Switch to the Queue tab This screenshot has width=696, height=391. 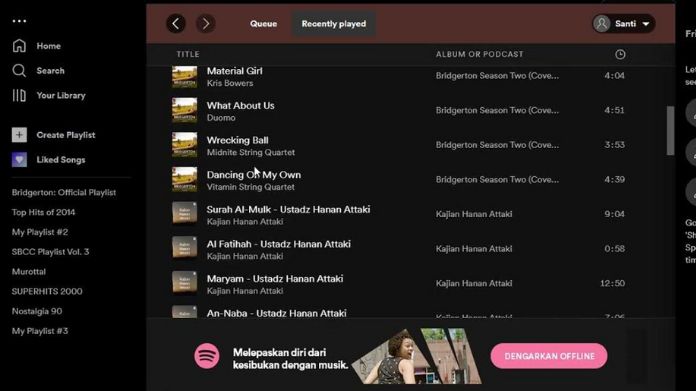pos(263,24)
